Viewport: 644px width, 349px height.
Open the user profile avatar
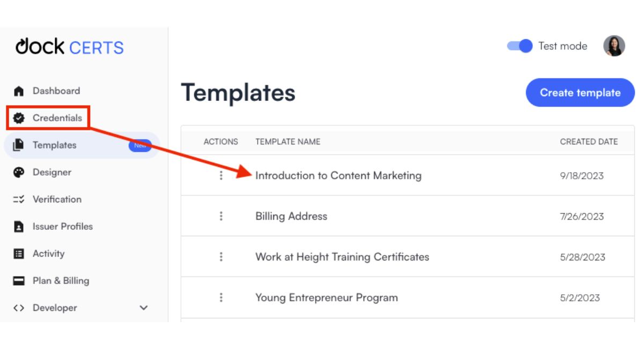click(x=614, y=46)
